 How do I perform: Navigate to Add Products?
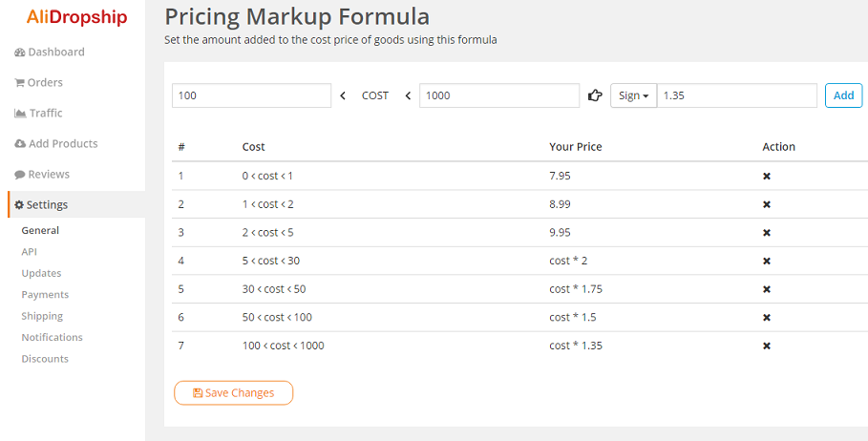tap(63, 144)
